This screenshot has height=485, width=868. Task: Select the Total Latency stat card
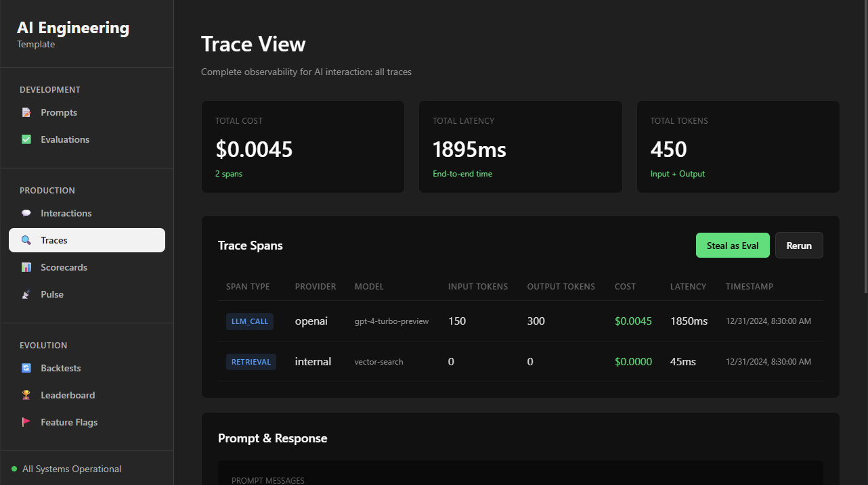(520, 146)
